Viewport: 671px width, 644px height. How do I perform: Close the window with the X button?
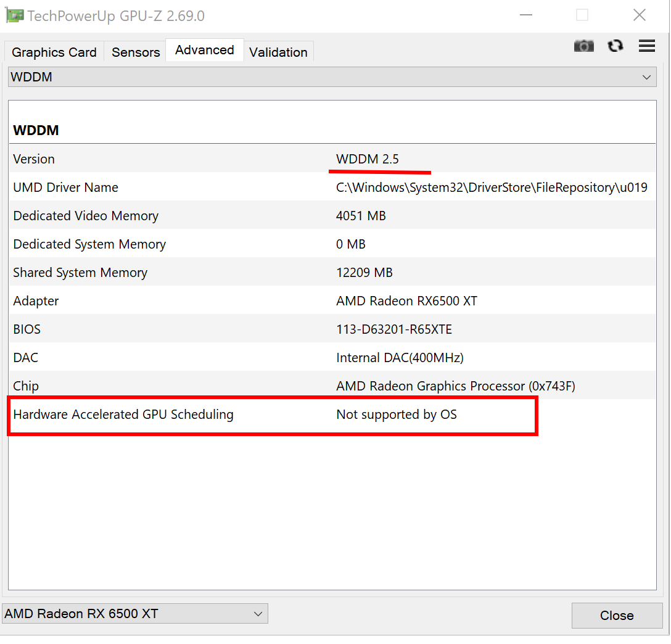pyautogui.click(x=640, y=15)
